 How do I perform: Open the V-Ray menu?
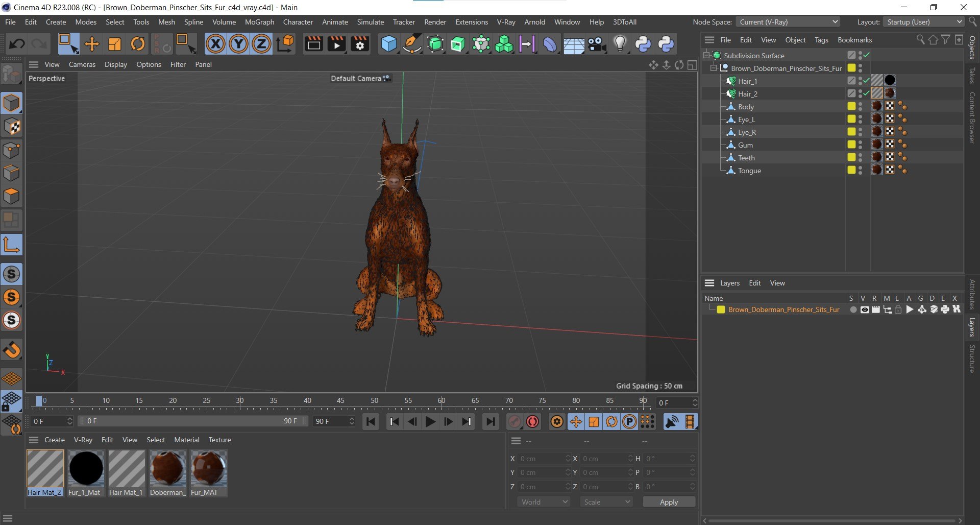(506, 22)
